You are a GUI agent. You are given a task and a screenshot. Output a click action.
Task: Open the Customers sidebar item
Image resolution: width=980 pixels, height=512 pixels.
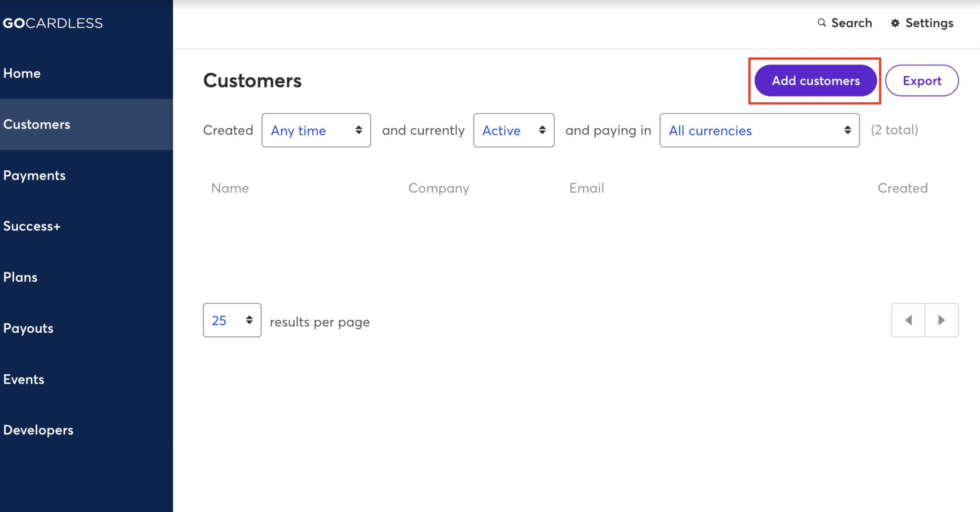86,124
